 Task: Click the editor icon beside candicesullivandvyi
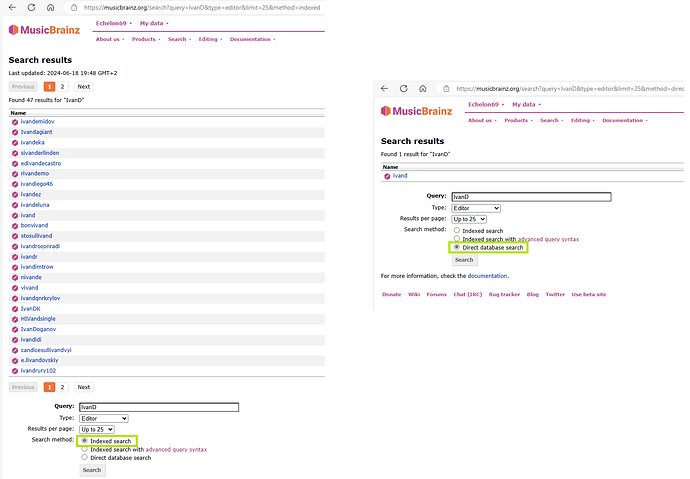(15, 349)
